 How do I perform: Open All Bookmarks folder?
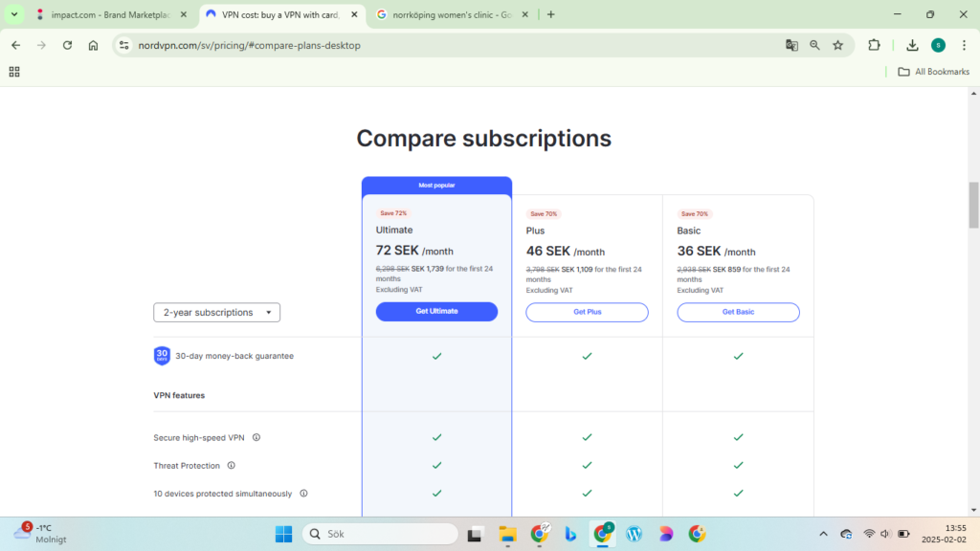(x=934, y=72)
